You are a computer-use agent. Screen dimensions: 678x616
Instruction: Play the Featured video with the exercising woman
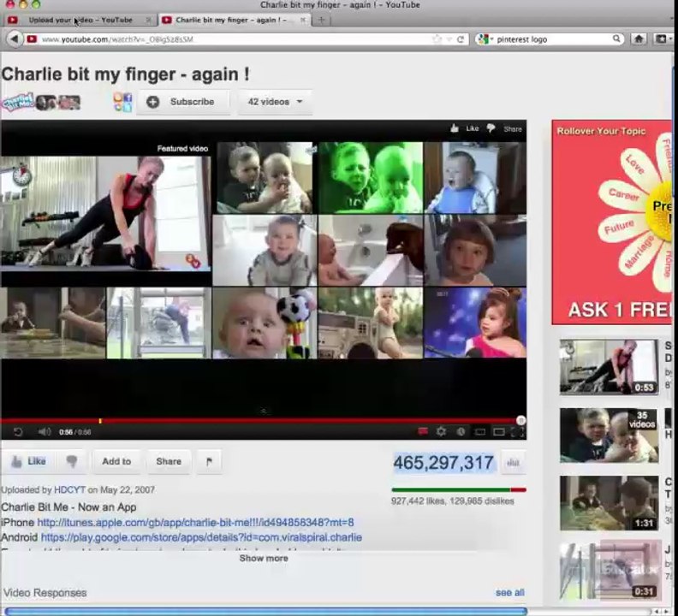(106, 214)
